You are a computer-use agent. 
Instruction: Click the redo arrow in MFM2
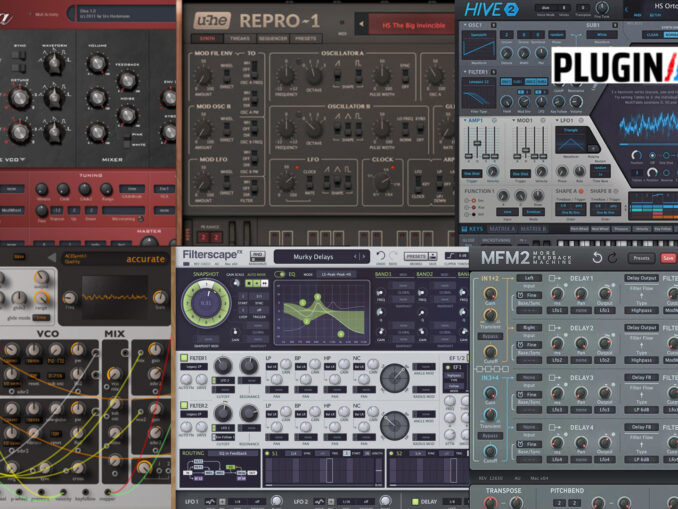click(612, 258)
